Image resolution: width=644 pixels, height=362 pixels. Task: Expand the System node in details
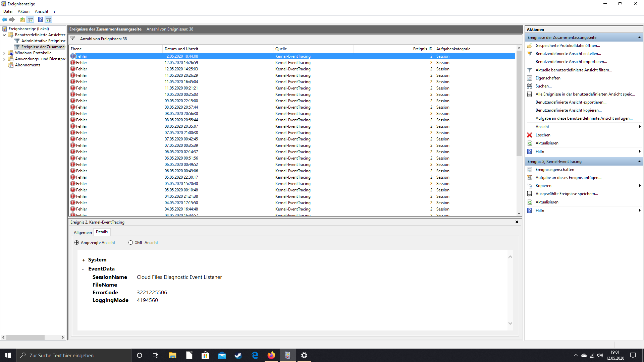click(x=84, y=260)
